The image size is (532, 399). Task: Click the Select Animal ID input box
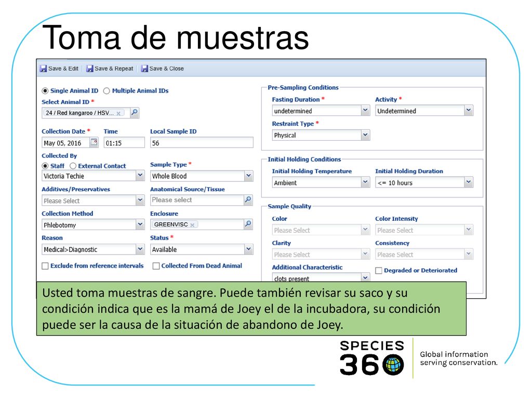coord(86,113)
